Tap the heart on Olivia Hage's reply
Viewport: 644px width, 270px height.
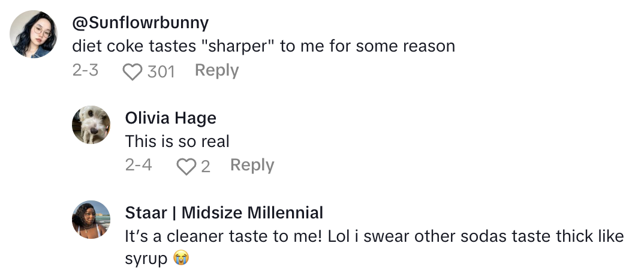tap(186, 166)
